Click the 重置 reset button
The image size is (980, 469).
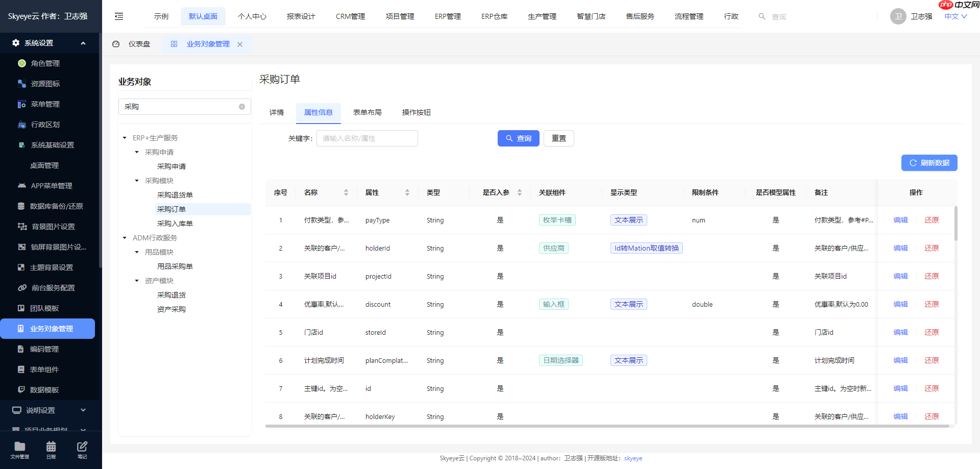[558, 138]
